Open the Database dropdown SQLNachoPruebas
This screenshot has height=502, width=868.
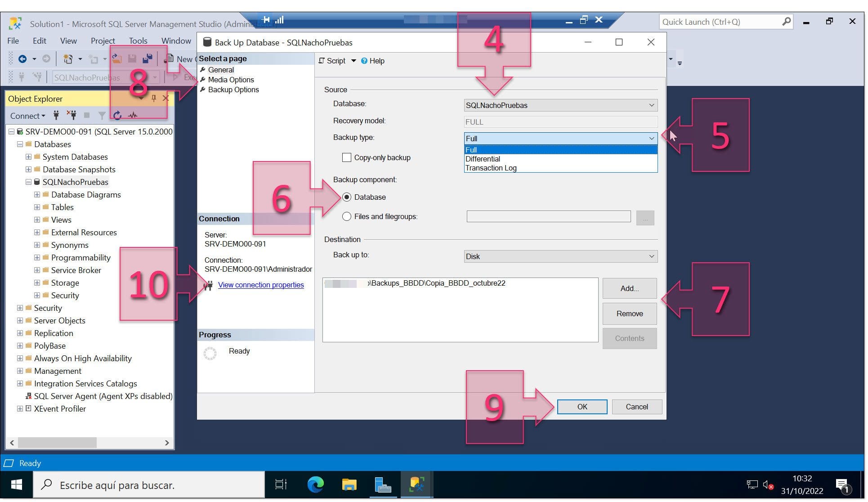560,105
